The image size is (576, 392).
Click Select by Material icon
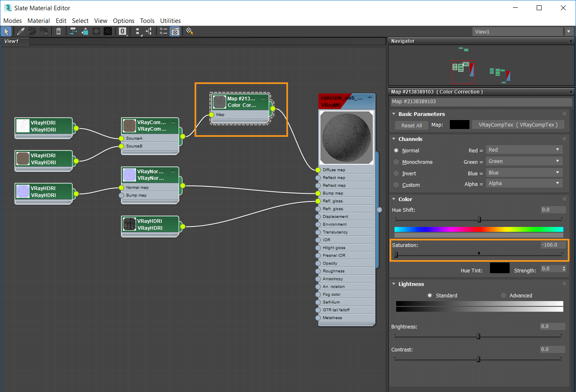[190, 32]
